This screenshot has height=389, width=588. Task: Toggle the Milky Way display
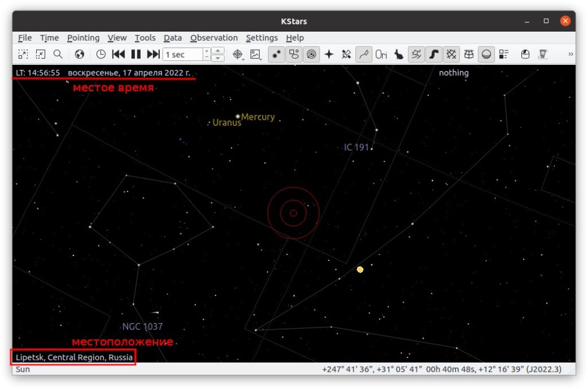pos(434,55)
